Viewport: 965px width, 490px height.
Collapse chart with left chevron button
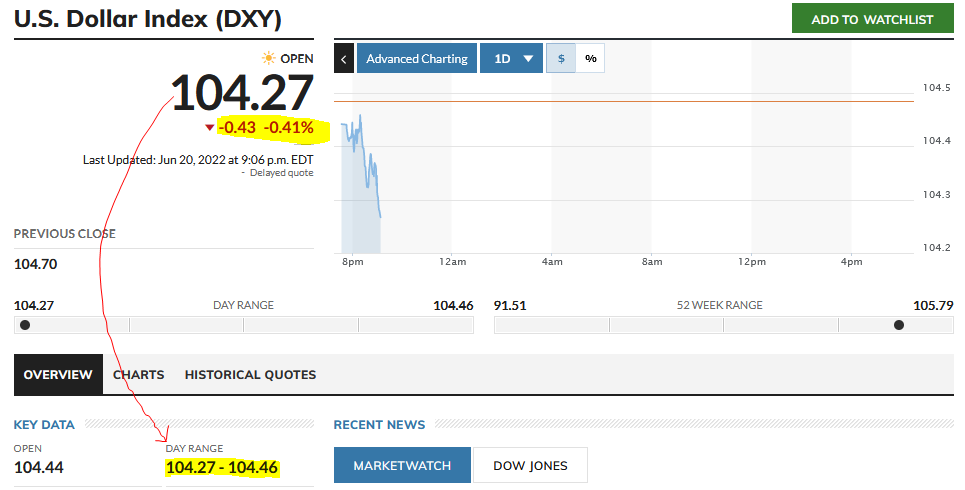click(x=344, y=58)
